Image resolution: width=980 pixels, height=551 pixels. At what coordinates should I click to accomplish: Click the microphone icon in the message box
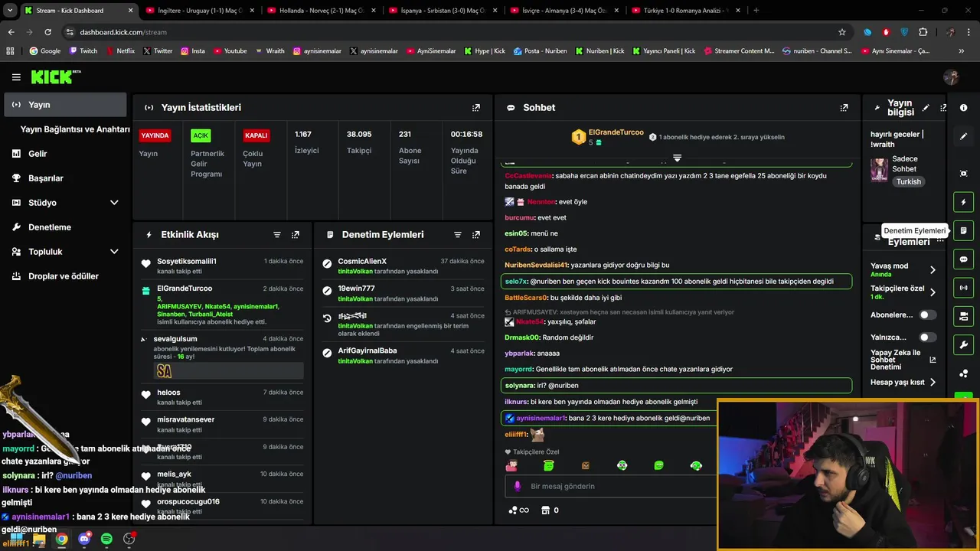(x=517, y=486)
